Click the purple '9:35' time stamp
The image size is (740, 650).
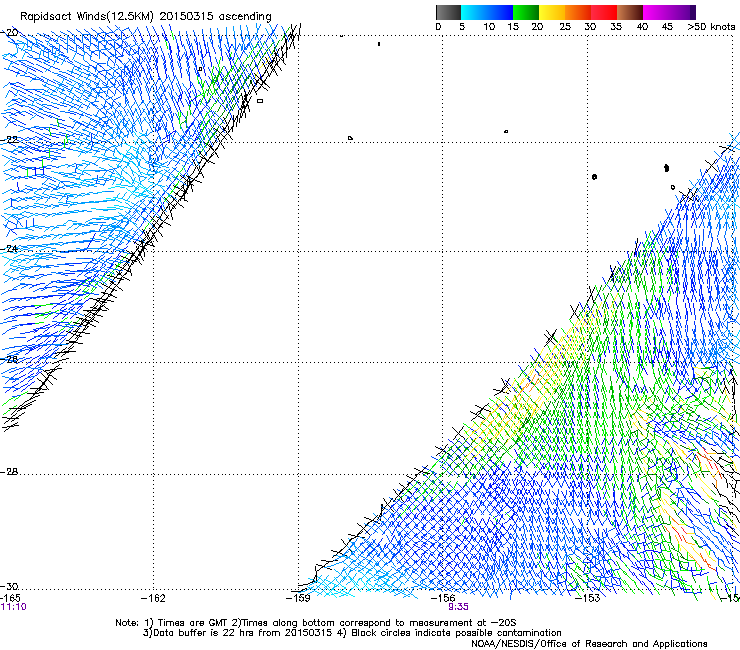pos(458,607)
